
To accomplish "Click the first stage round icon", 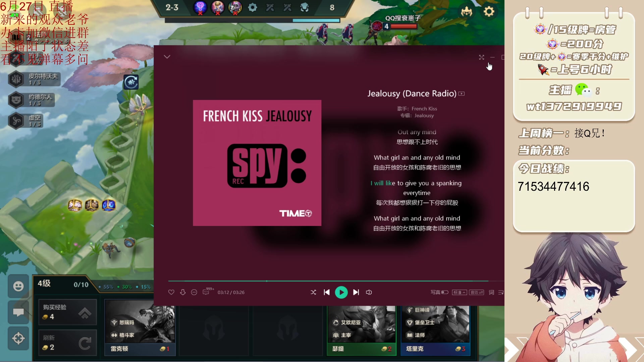I will (200, 7).
